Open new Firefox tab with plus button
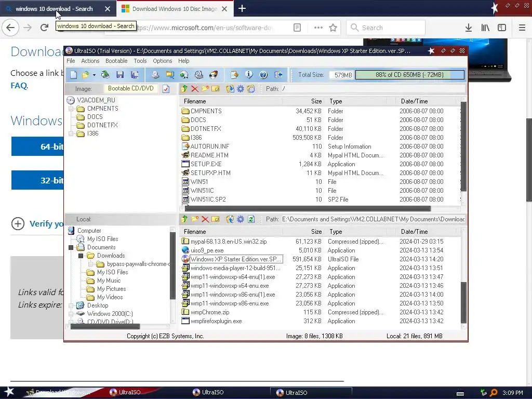The width and height of the screenshot is (532, 399). 242,8
